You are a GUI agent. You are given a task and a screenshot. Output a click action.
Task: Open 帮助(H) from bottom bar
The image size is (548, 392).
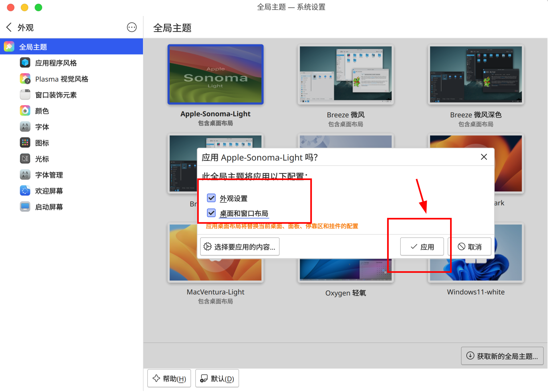click(169, 378)
